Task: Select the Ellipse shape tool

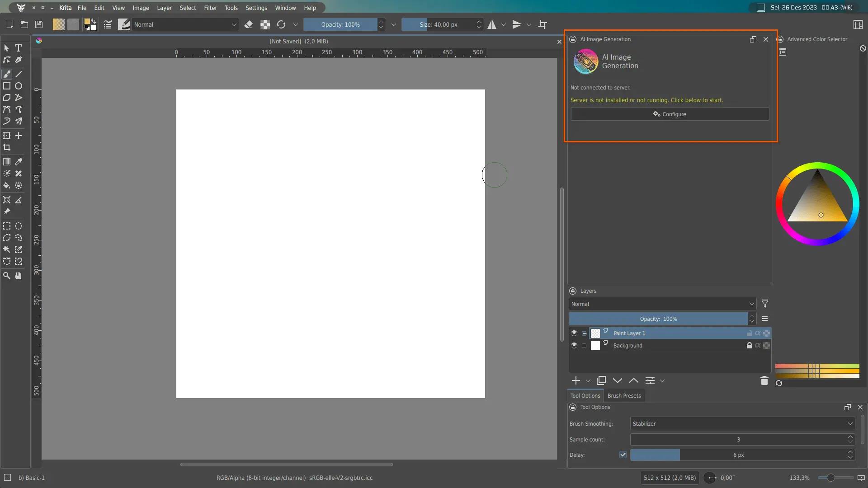Action: [x=19, y=86]
